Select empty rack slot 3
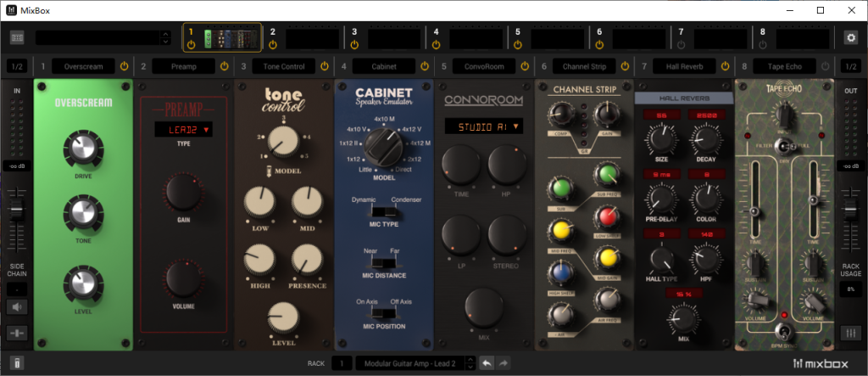Screen dimensions: 868x376 click(x=394, y=39)
